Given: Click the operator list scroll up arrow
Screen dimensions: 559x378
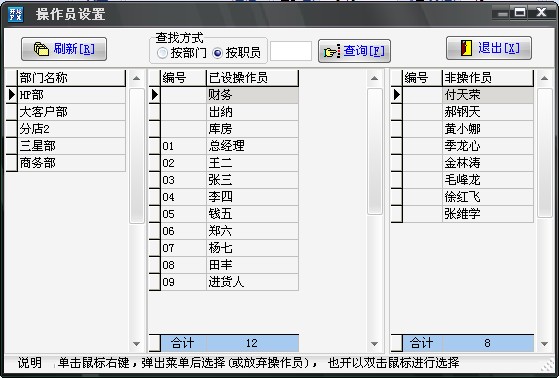Looking at the screenshot, I should 374,78.
